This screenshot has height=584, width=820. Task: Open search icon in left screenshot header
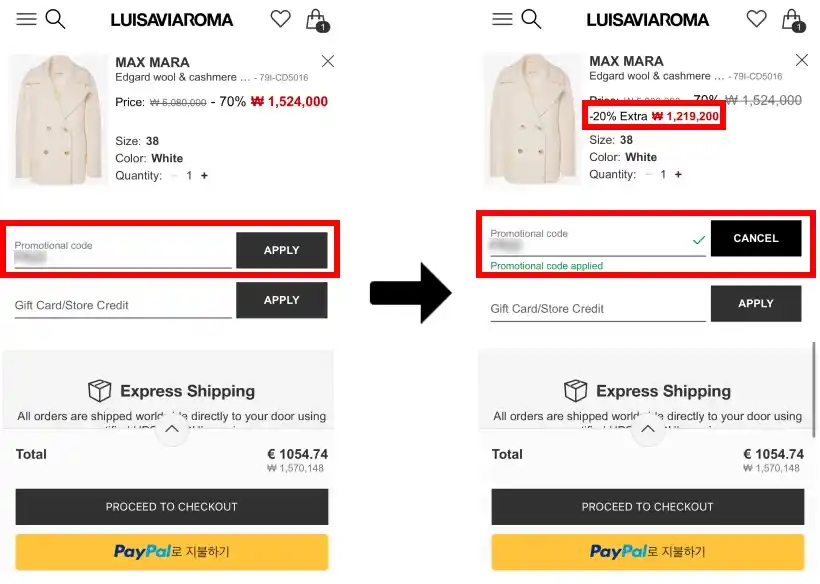pyautogui.click(x=55, y=19)
